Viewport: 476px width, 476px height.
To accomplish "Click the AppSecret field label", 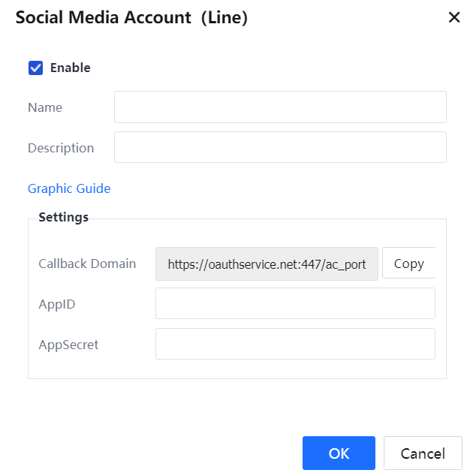I will point(68,345).
